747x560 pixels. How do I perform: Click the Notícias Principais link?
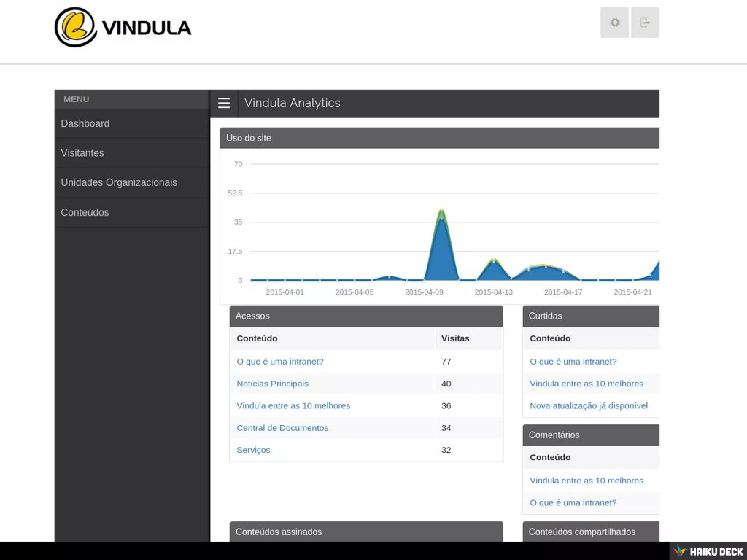point(272,384)
